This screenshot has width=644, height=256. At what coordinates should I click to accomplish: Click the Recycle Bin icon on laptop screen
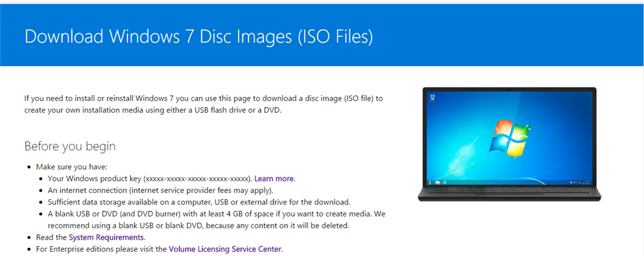(431, 97)
